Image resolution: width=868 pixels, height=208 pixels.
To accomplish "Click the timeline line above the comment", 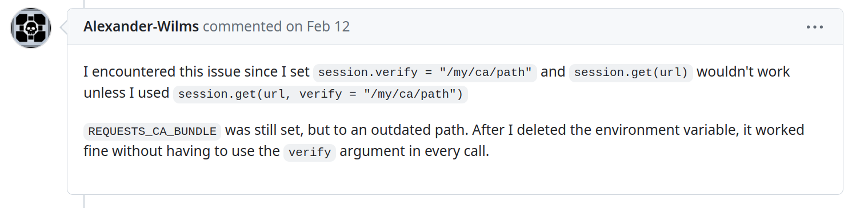I will click(x=85, y=3).
